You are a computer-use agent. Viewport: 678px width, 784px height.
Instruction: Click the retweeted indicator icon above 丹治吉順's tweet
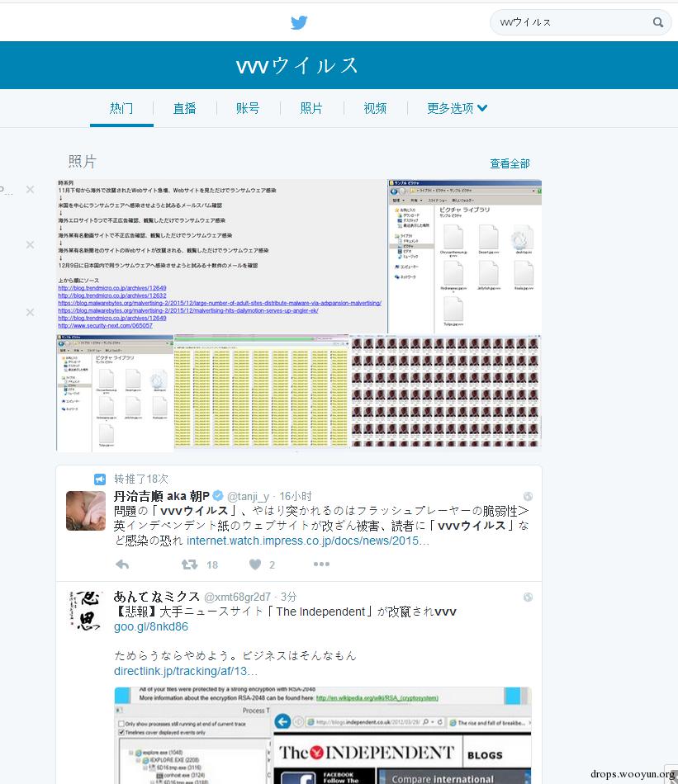(100, 479)
